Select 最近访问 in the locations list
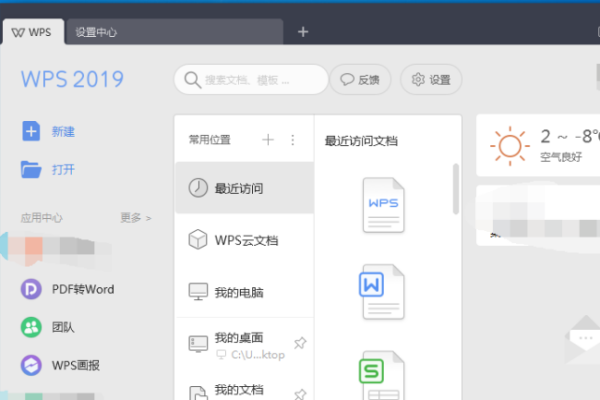This screenshot has width=600, height=400. pos(244,188)
